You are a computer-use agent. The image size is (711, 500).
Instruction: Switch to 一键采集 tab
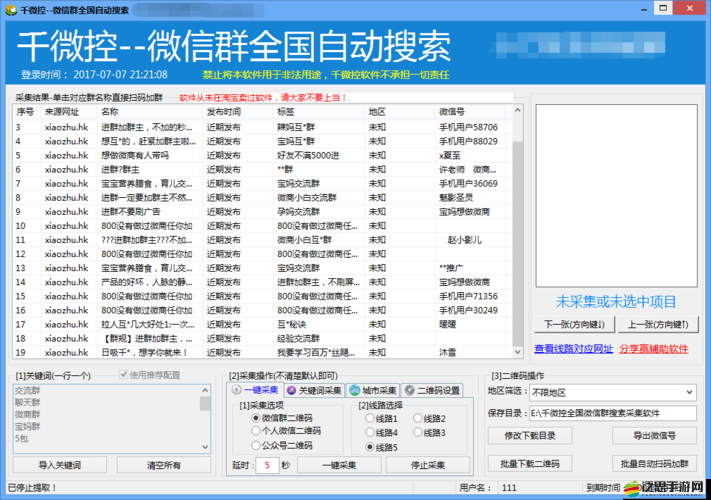click(x=256, y=390)
